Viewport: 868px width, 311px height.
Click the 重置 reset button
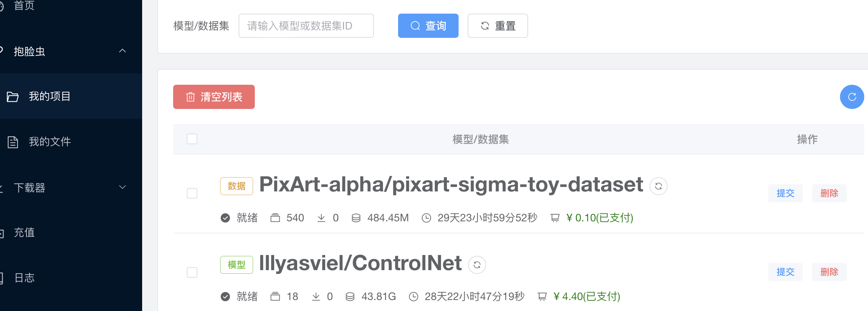tap(498, 26)
